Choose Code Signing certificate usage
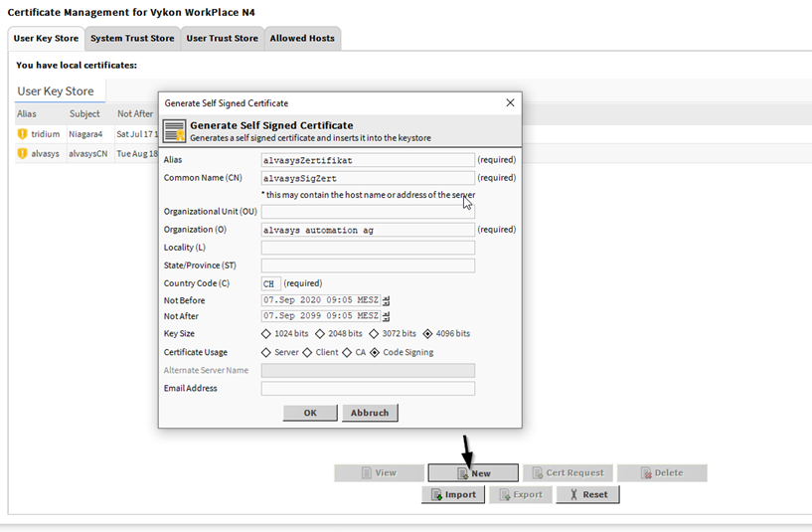Image resolution: width=812 pixels, height=532 pixels. (375, 352)
